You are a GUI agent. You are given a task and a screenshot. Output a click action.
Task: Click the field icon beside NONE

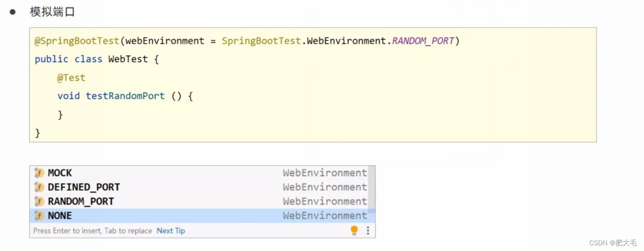(x=39, y=216)
